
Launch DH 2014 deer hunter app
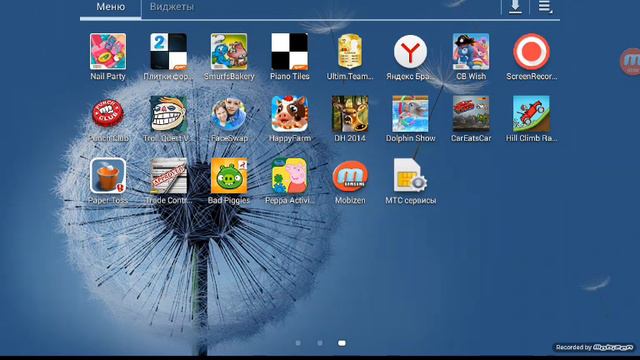tap(350, 114)
